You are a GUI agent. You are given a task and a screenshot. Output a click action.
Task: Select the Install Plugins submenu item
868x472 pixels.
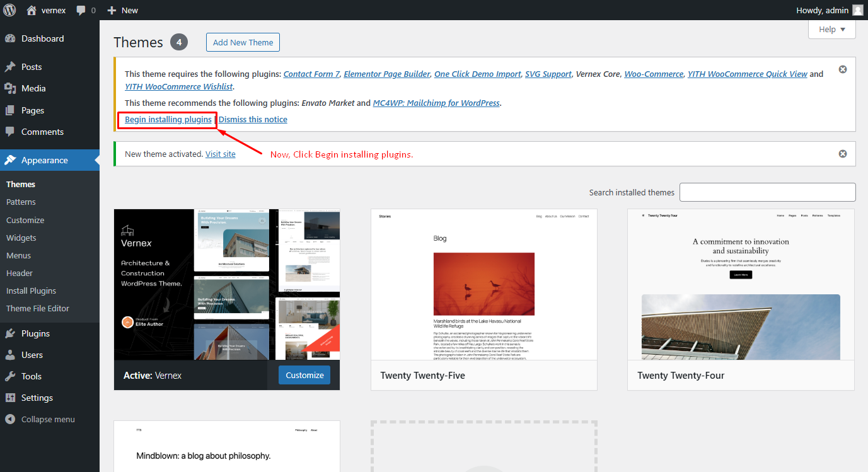point(32,291)
